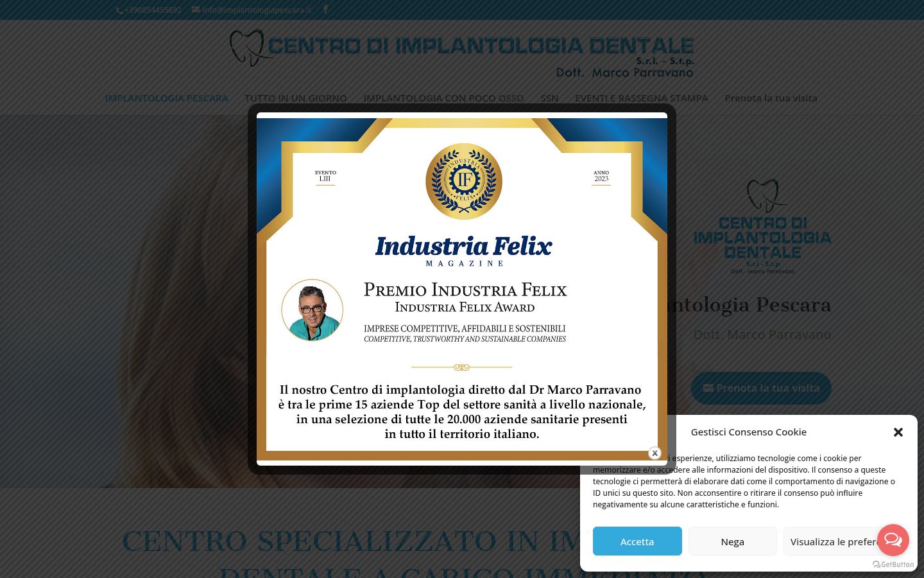Select SSN in navigation menu
924x578 pixels.
coord(549,98)
